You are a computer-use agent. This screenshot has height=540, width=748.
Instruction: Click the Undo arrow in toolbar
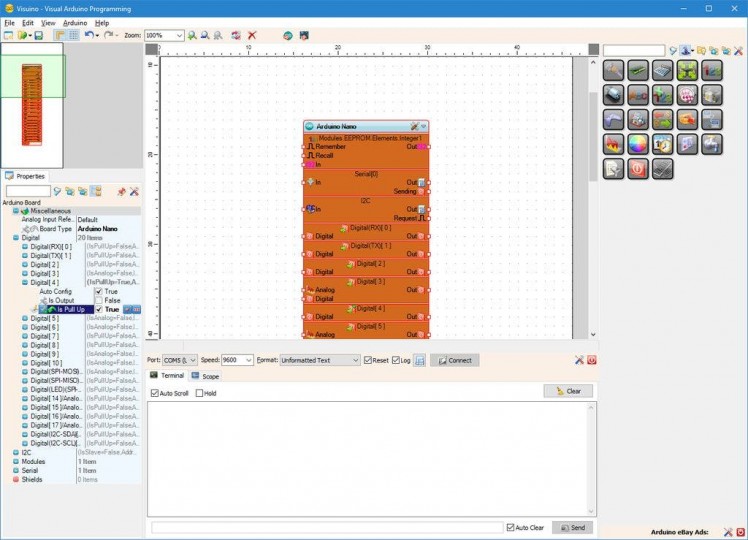point(89,35)
